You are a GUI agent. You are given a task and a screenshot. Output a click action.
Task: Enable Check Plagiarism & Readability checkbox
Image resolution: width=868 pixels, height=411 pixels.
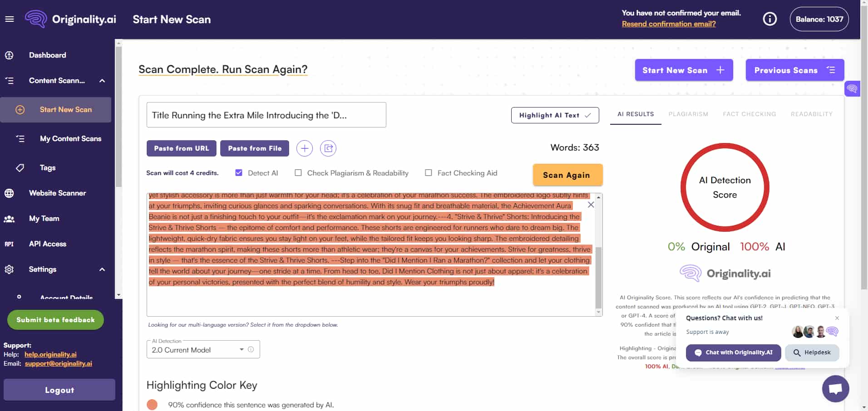click(x=298, y=173)
